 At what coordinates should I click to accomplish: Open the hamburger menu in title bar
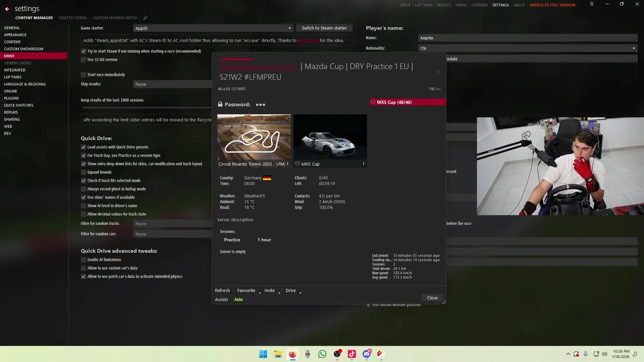click(592, 4)
